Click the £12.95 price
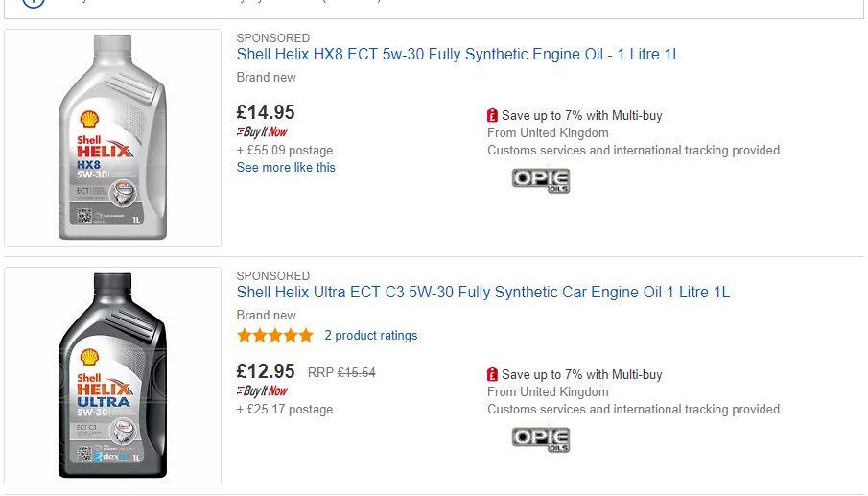 pos(266,371)
